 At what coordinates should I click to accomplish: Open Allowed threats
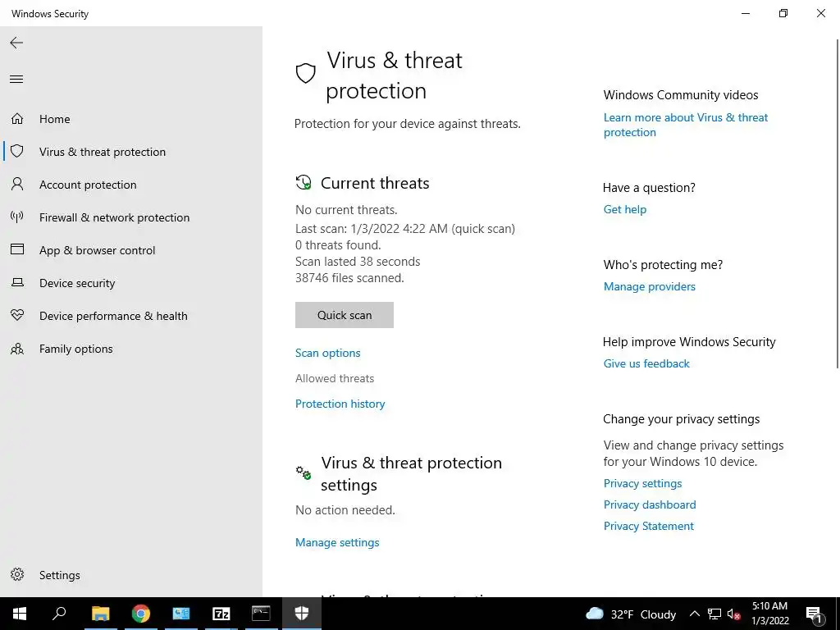[x=335, y=378]
